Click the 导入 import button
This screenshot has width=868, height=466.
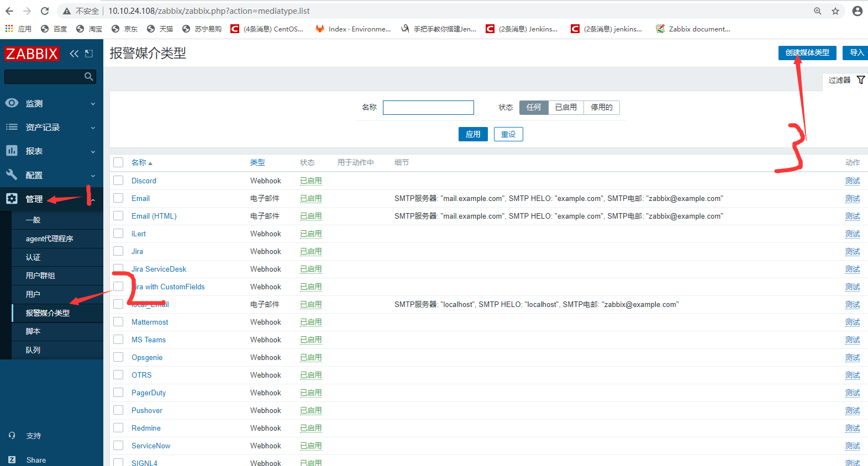coord(856,52)
